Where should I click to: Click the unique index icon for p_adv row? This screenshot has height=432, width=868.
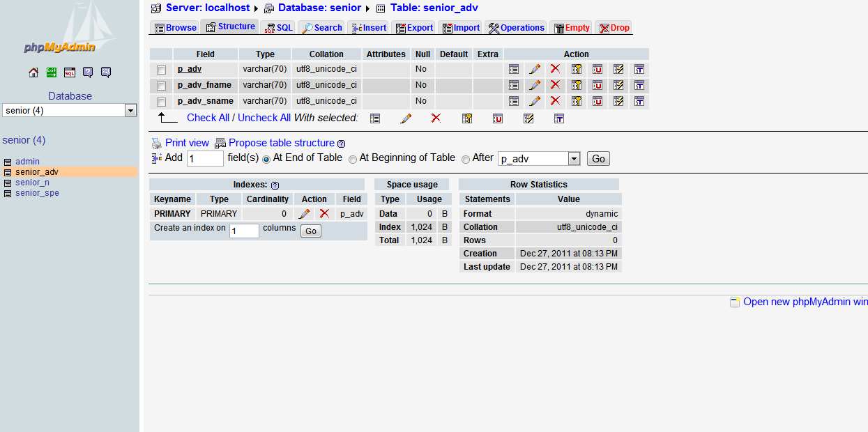tap(597, 69)
